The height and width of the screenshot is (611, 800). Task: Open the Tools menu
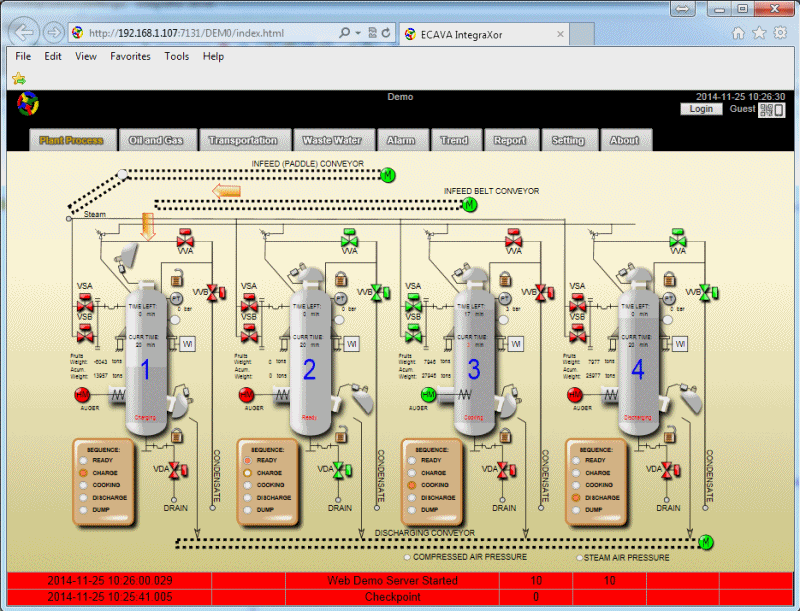[x=177, y=57]
